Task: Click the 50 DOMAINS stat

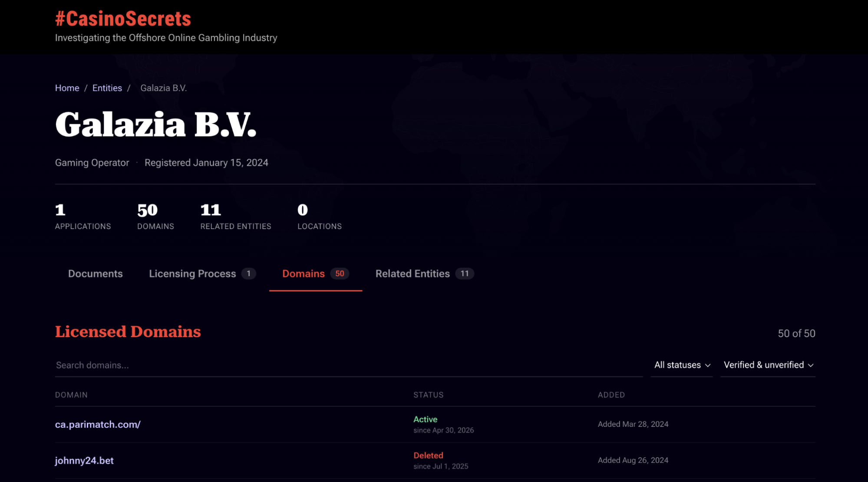Action: 155,216
